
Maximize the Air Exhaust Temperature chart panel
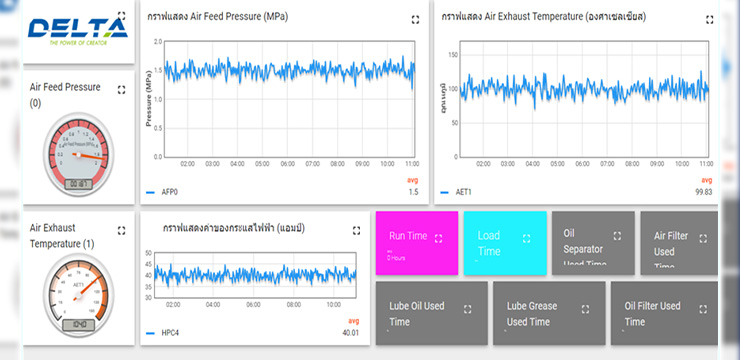click(x=709, y=19)
